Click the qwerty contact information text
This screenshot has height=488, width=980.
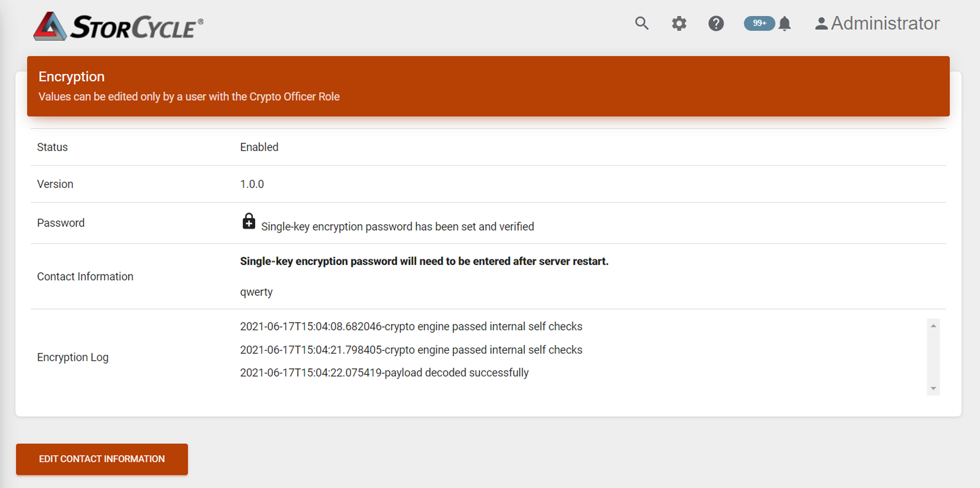(x=256, y=292)
